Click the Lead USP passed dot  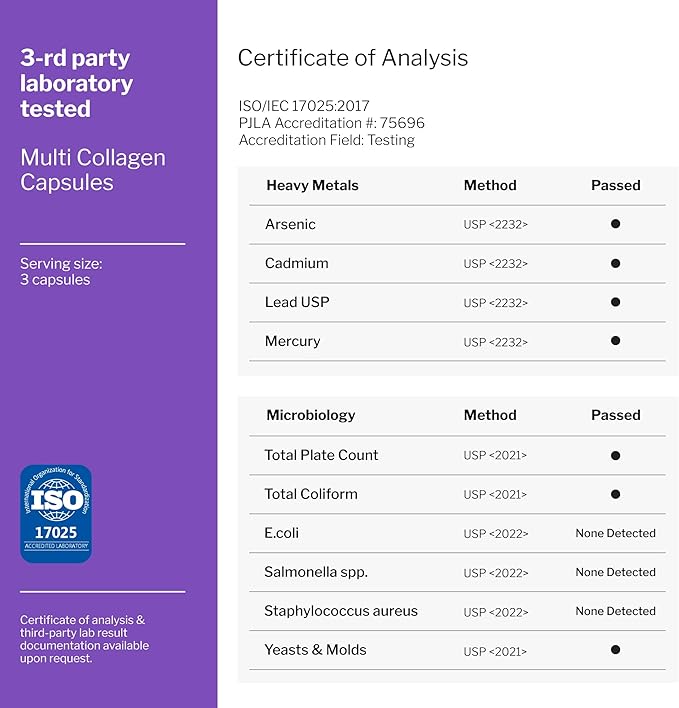pyautogui.click(x=615, y=302)
